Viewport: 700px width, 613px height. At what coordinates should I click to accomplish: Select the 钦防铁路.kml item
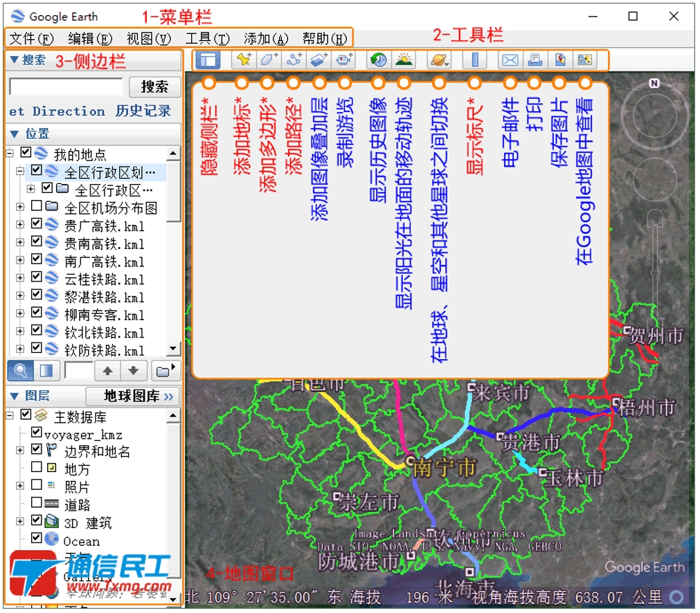coord(104,350)
